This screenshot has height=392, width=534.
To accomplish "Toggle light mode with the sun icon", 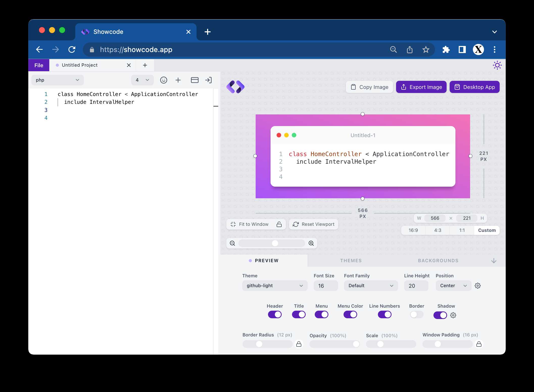I will (497, 65).
